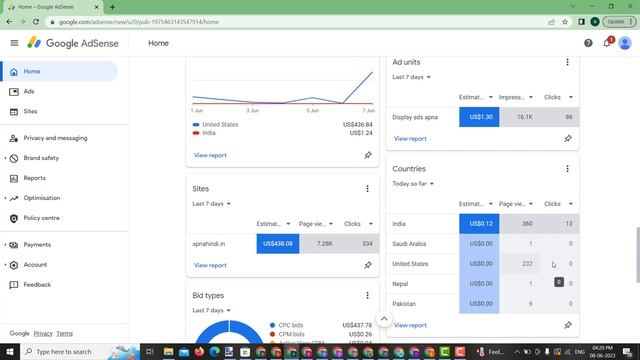This screenshot has width=640, height=360.
Task: Open Bid types card options menu
Action: (367, 295)
